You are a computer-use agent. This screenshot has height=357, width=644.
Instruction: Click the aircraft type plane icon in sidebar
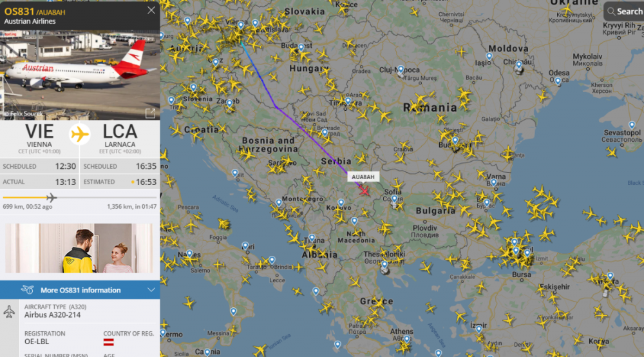point(10,311)
